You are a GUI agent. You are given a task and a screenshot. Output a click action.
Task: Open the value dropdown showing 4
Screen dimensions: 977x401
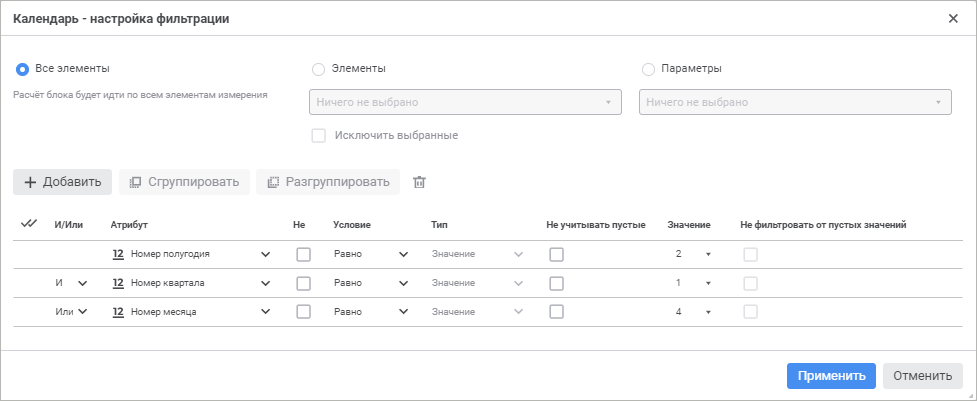708,311
